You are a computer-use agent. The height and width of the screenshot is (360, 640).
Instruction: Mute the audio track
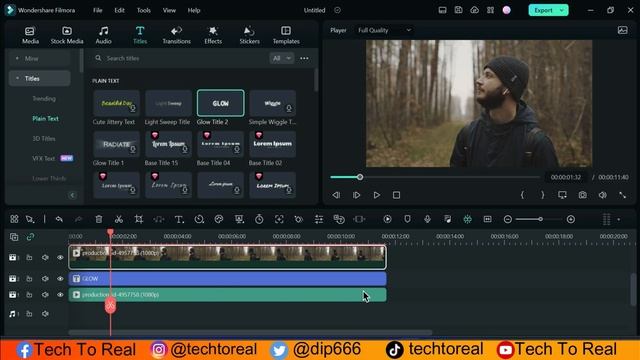coord(45,314)
